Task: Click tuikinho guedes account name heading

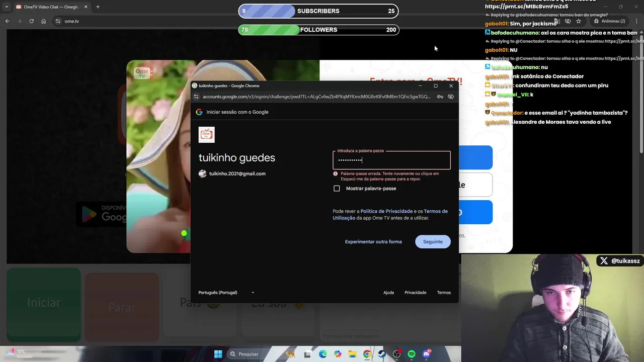Action: [237, 158]
